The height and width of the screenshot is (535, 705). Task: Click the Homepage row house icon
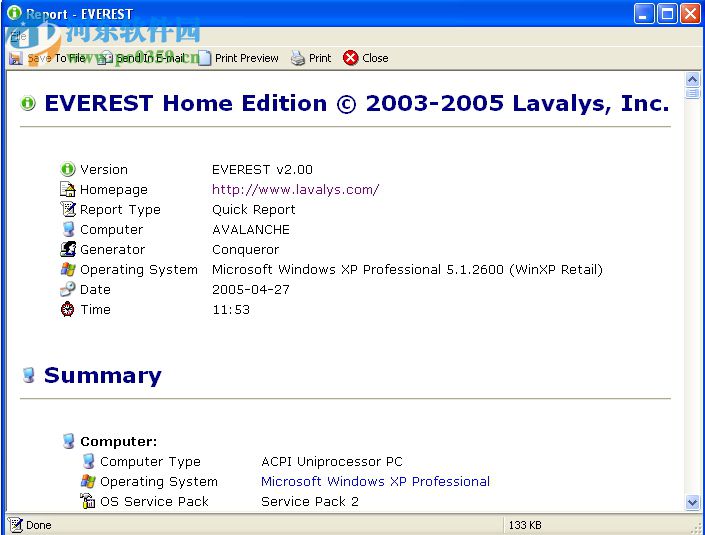[67, 189]
